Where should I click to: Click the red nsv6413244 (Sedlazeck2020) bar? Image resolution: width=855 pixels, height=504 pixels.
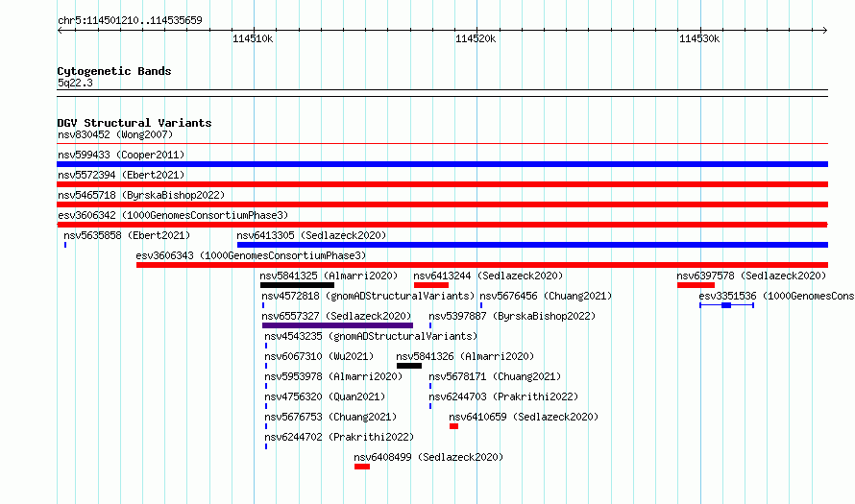pos(430,285)
